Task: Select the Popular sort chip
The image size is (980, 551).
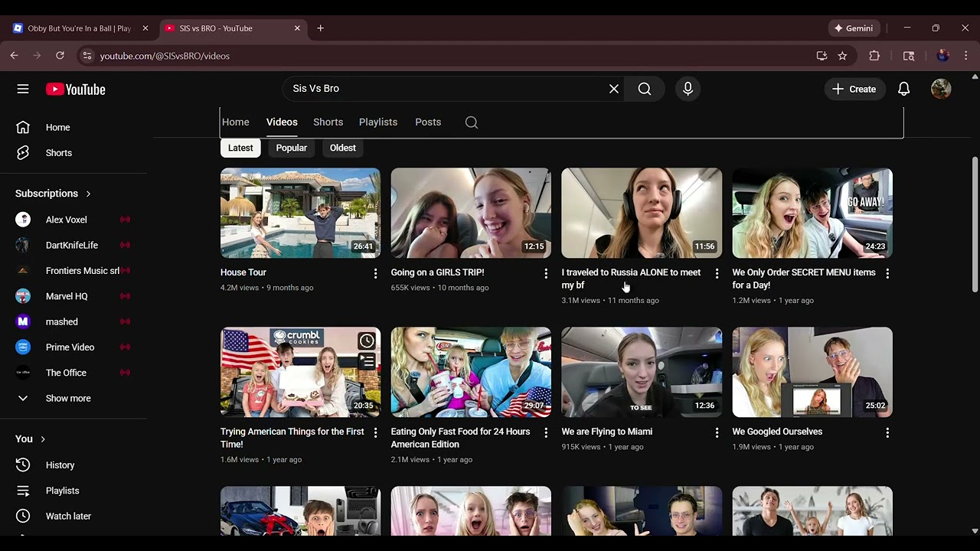Action: (292, 148)
